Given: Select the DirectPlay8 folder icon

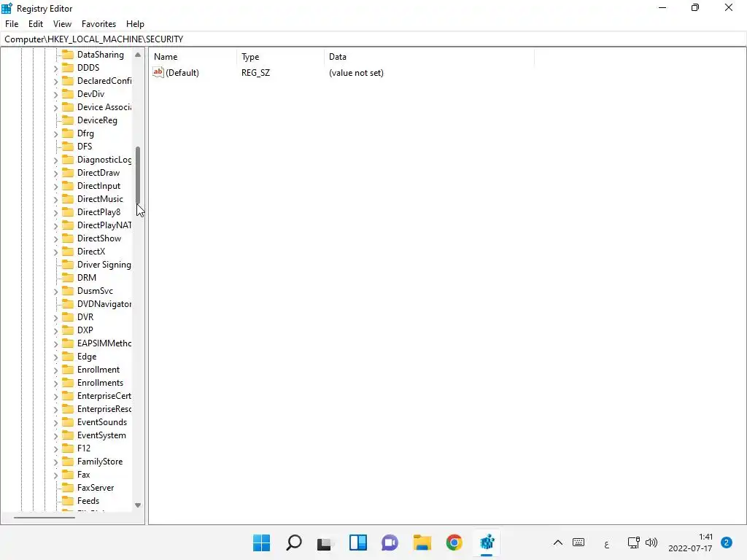Looking at the screenshot, I should (x=68, y=212).
